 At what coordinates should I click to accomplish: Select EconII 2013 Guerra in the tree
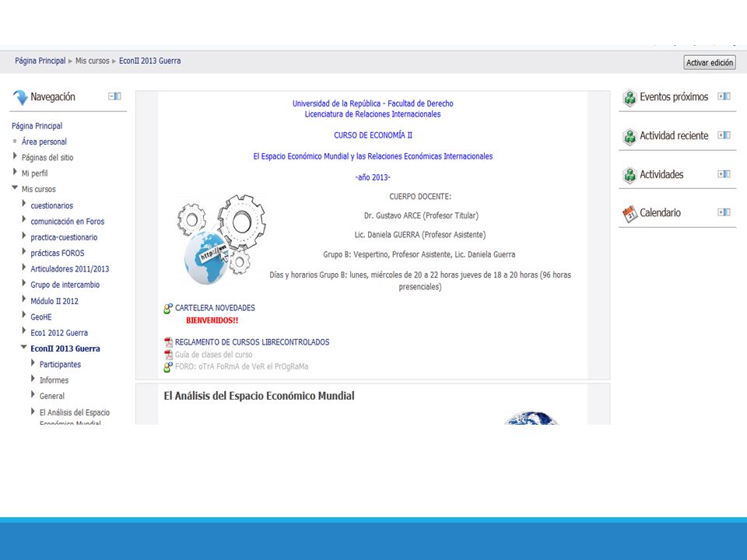point(65,348)
